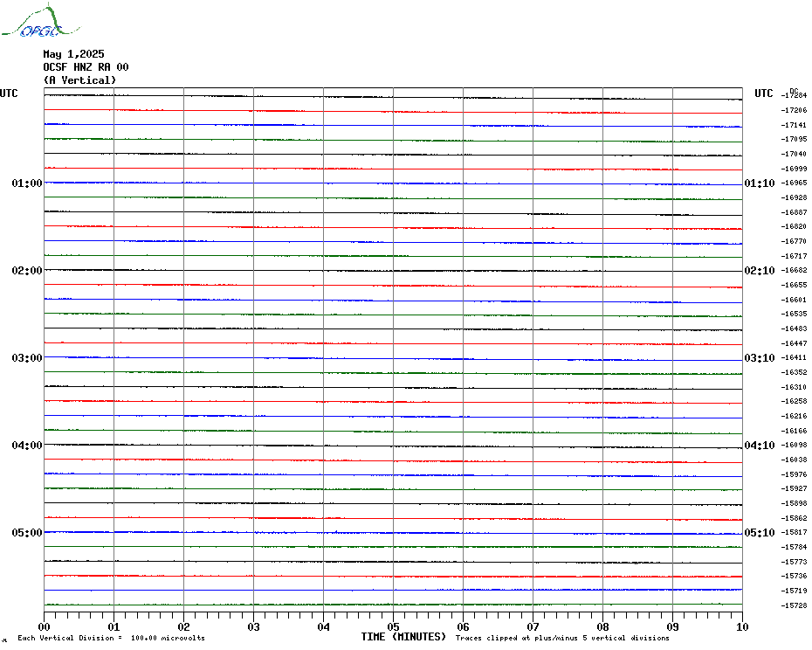Image resolution: width=812 pixels, height=650 pixels.
Task: Click the DC offset value -15719
Action: 794,591
